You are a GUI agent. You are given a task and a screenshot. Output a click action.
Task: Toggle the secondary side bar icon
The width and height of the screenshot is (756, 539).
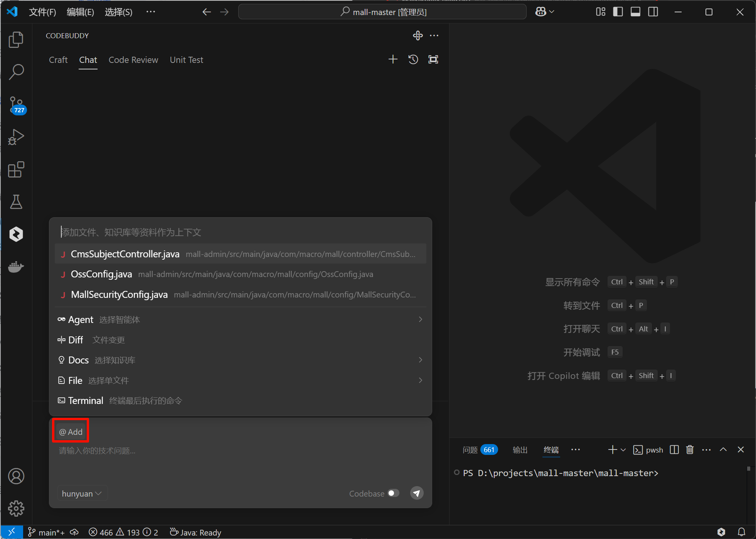(x=653, y=12)
